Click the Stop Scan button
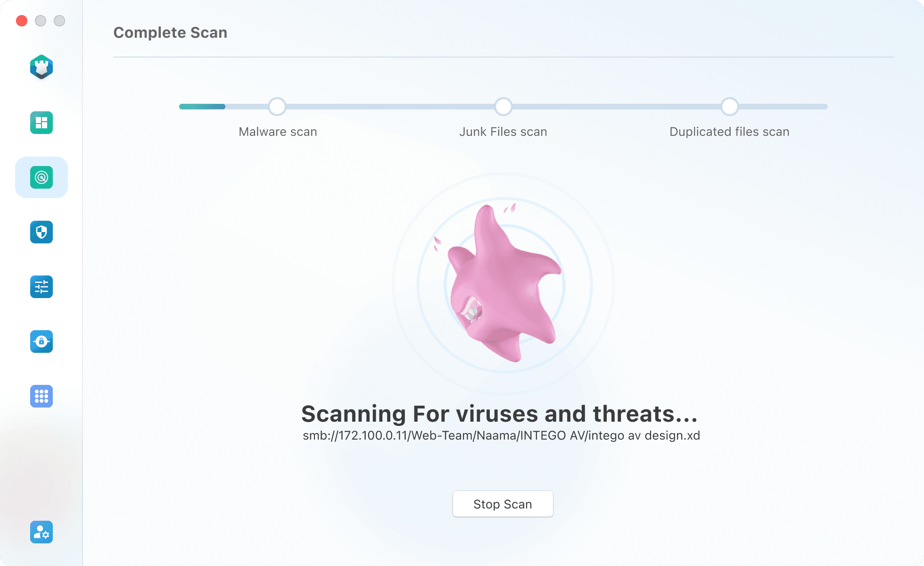 point(503,503)
